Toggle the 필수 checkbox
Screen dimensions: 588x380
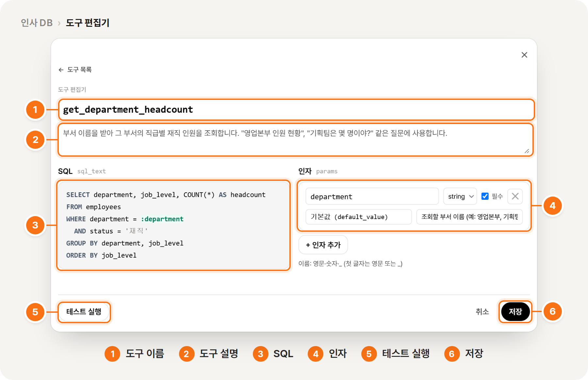[x=485, y=196]
